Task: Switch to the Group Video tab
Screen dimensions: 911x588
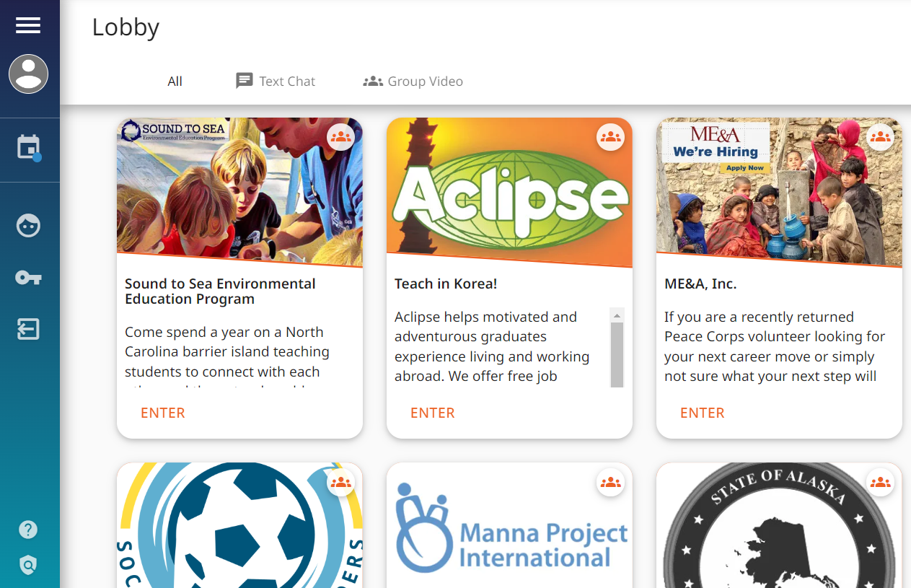Action: [x=413, y=81]
